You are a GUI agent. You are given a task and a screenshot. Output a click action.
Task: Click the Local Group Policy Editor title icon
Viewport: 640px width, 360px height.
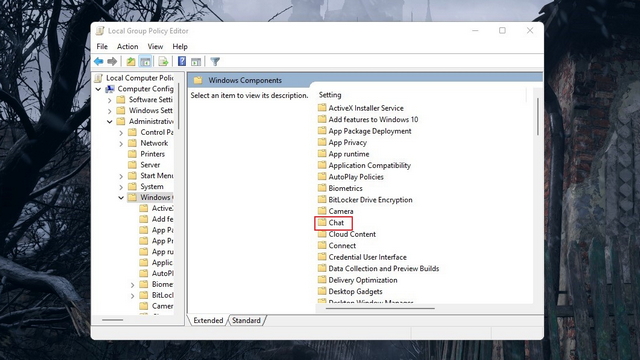point(100,31)
